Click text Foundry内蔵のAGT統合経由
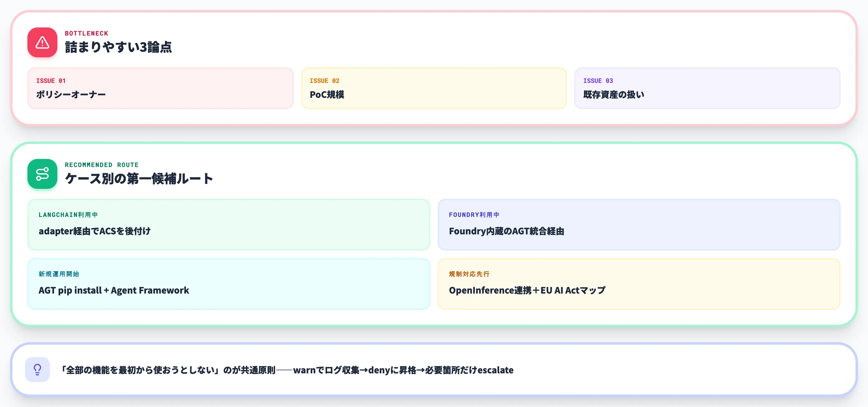 click(506, 231)
